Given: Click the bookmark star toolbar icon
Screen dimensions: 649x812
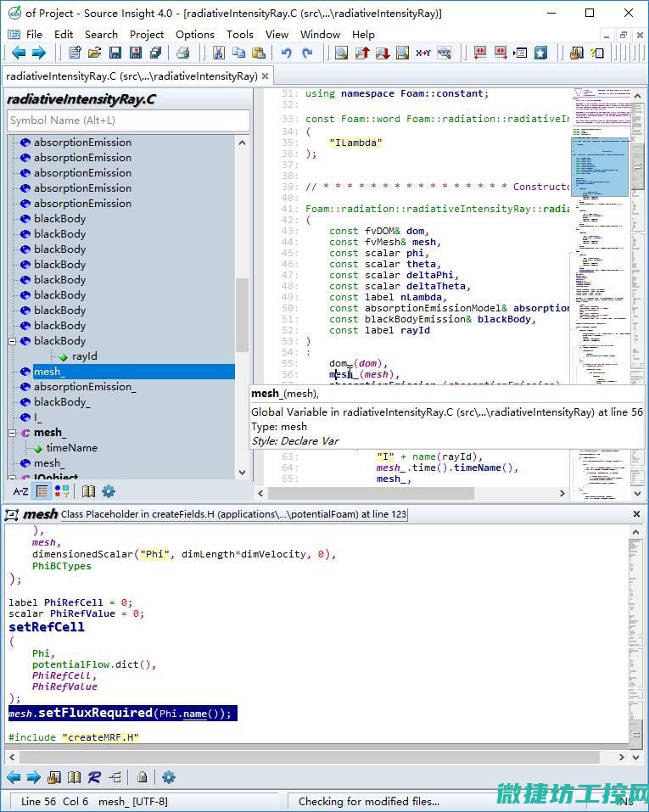Looking at the screenshot, I should (541, 53).
